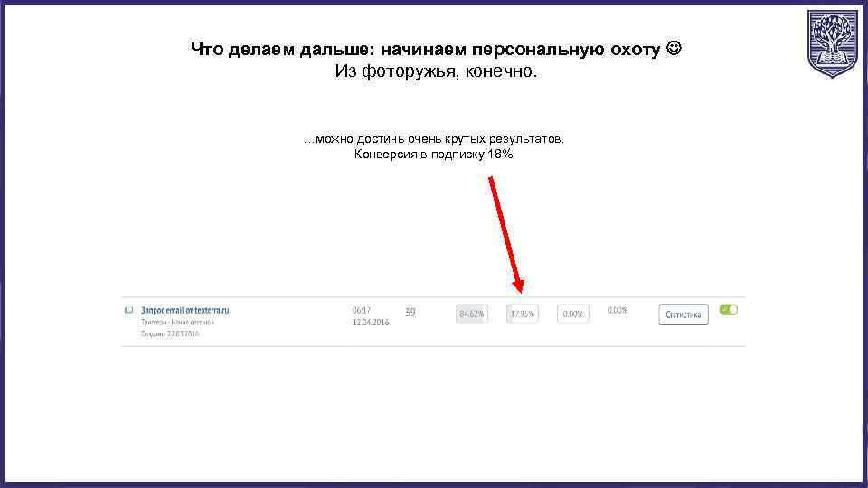The width and height of the screenshot is (868, 488).
Task: Click the count value 39
Action: pyautogui.click(x=410, y=313)
